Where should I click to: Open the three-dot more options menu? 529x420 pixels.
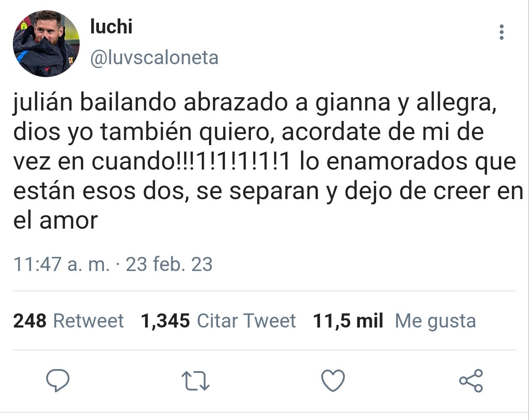[x=501, y=32]
